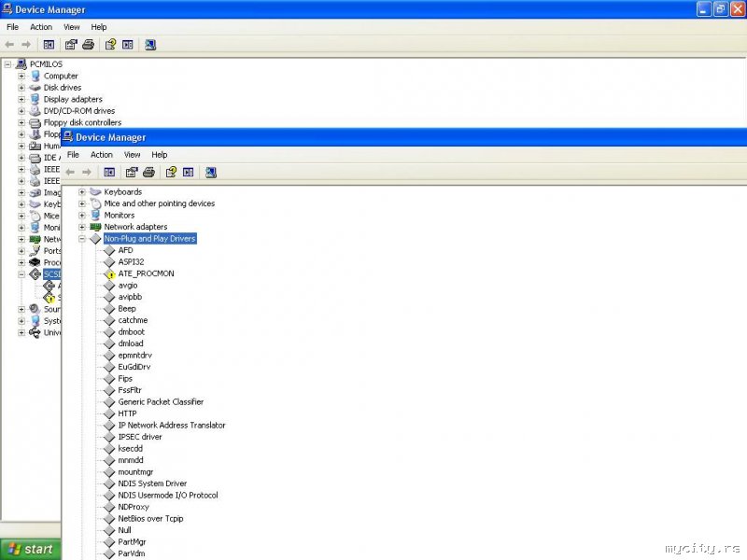The height and width of the screenshot is (560, 747).
Task: Expand the DVD/CD-ROM drives node
Action: (21, 111)
